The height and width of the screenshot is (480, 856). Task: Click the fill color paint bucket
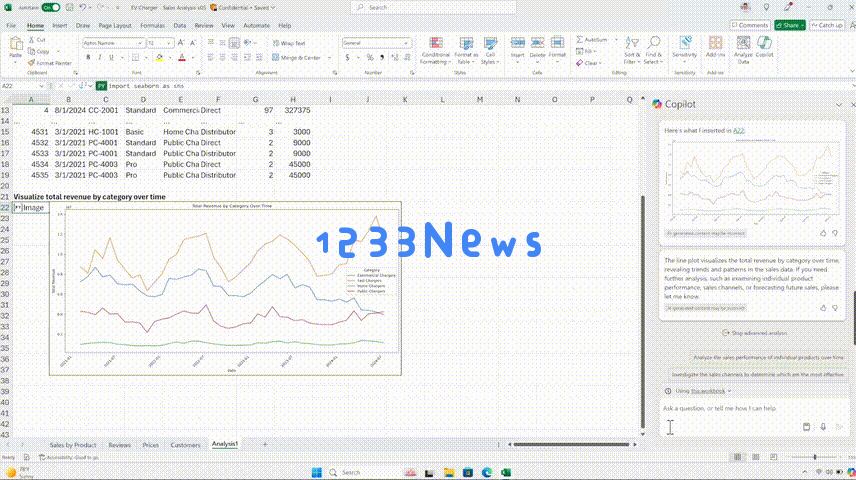pos(159,57)
